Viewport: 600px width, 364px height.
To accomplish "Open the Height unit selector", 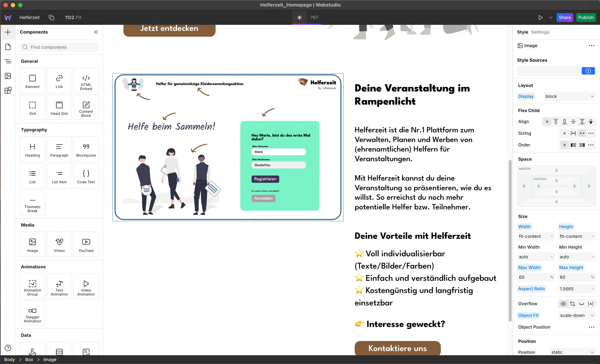I will 593,236.
